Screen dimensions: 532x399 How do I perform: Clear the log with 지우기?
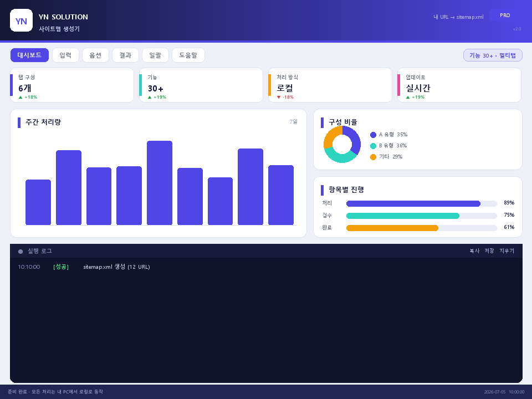507,250
